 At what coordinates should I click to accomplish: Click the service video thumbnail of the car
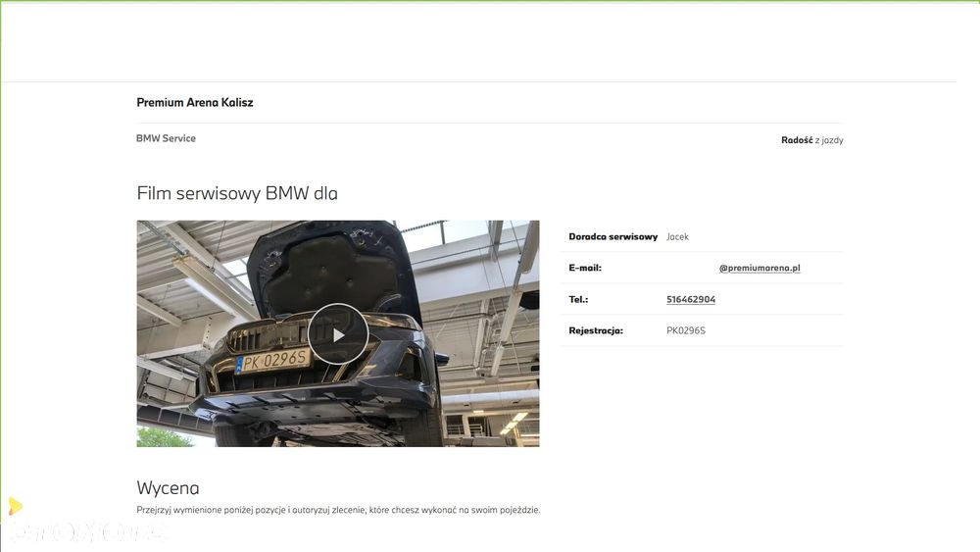(338, 333)
